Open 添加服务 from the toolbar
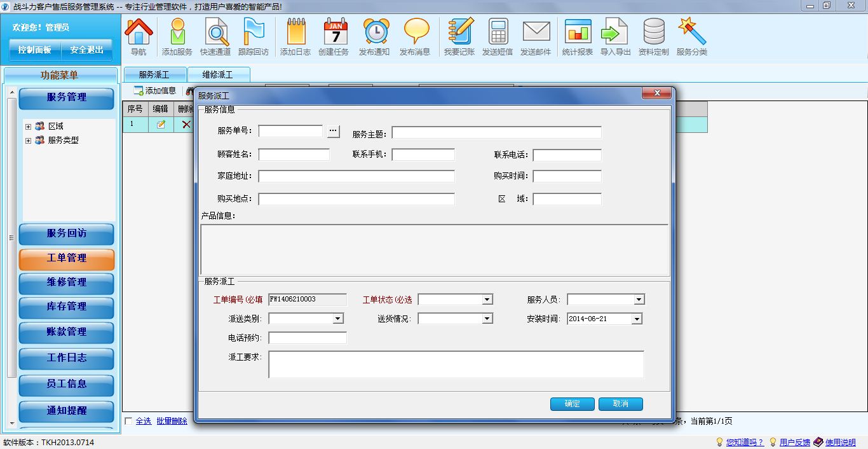 point(177,32)
